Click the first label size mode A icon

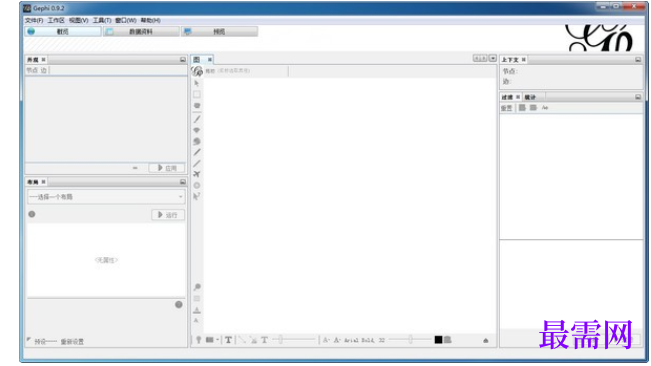[326, 340]
